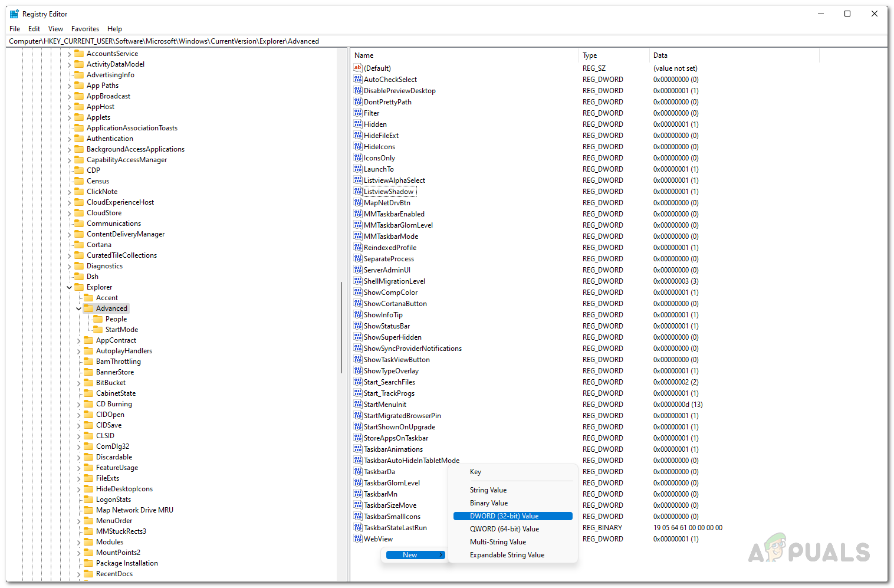The width and height of the screenshot is (894, 588).
Task: Select the ListviewShadow value name
Action: [389, 192]
